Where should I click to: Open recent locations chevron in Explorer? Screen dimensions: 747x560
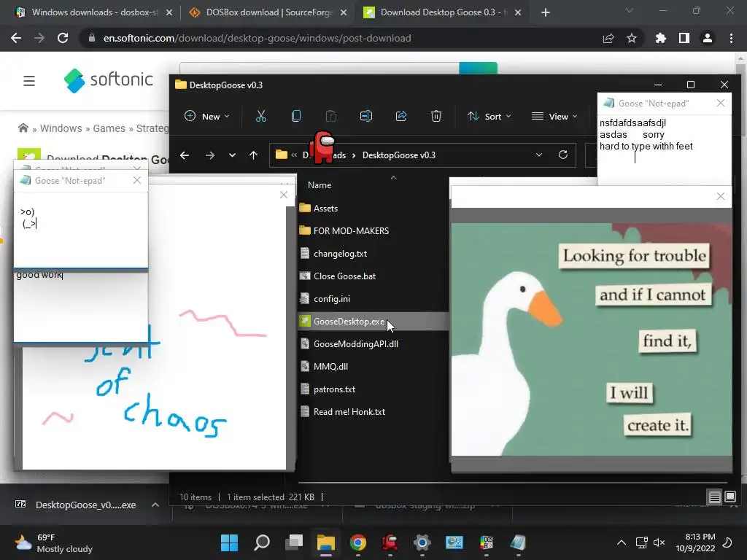pos(232,155)
